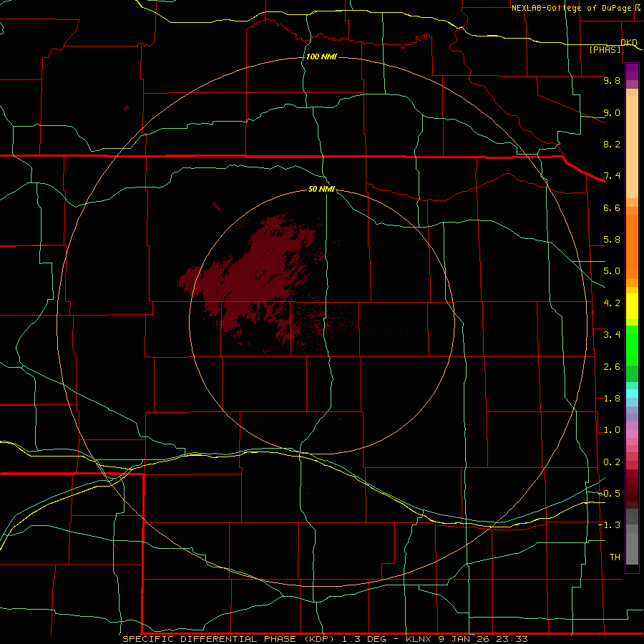Click the 6.6 scale value
The image size is (644, 644).
[612, 208]
